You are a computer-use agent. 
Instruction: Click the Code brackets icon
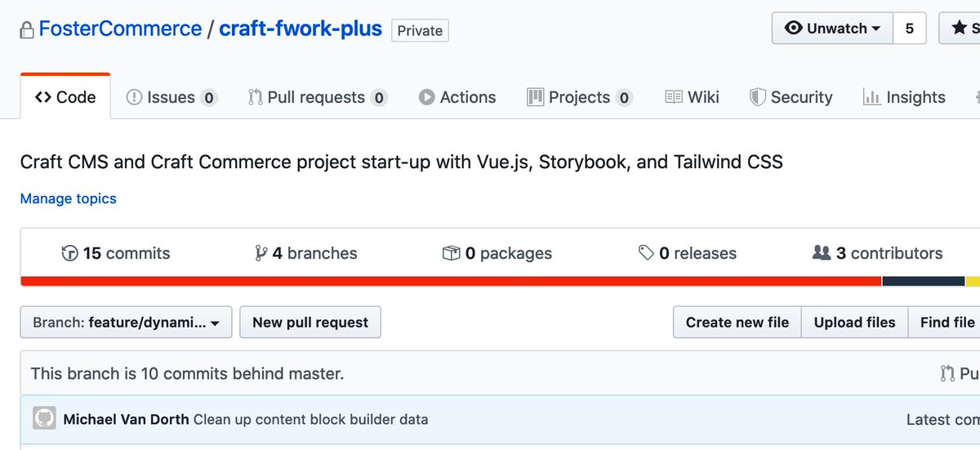pyautogui.click(x=43, y=97)
